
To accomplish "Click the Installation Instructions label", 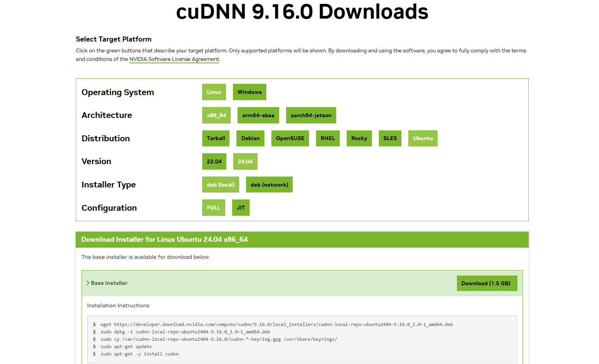I will pos(119,305).
